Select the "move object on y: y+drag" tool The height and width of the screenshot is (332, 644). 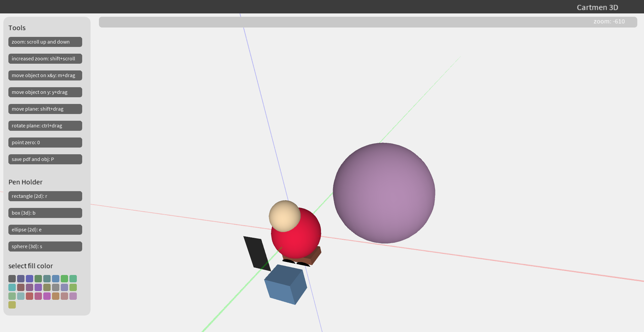(x=45, y=92)
